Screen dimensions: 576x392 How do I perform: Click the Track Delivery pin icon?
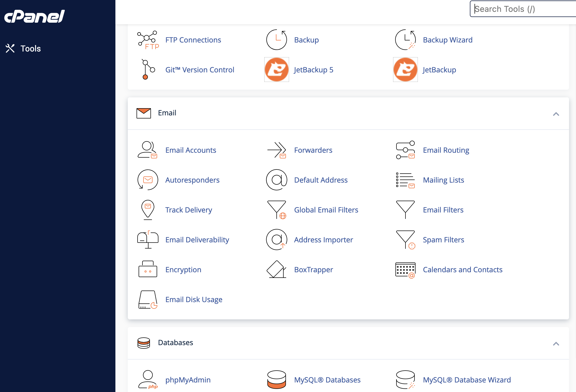click(148, 210)
